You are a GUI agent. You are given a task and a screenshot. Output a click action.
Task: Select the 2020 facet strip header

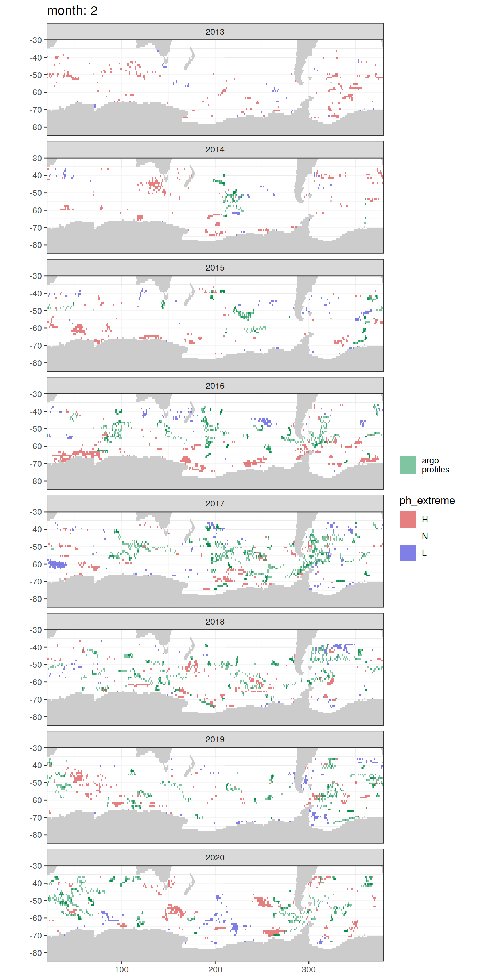(215, 857)
